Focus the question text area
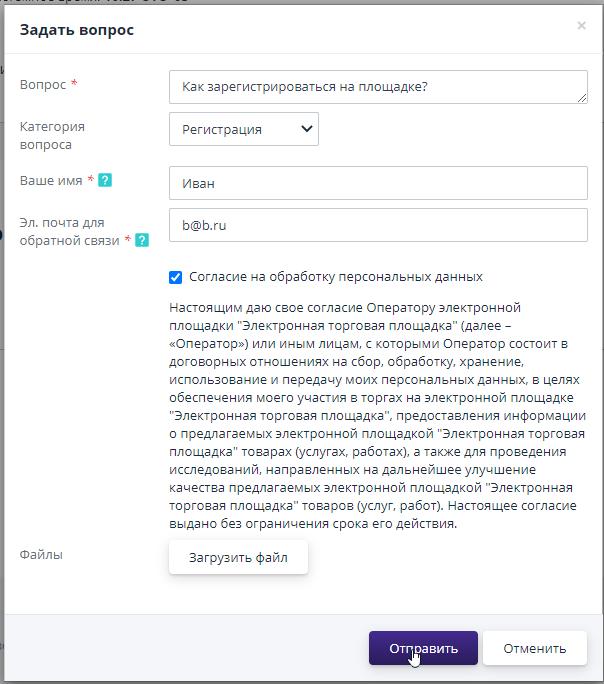Viewport: 604px width, 684px height. 378,87
